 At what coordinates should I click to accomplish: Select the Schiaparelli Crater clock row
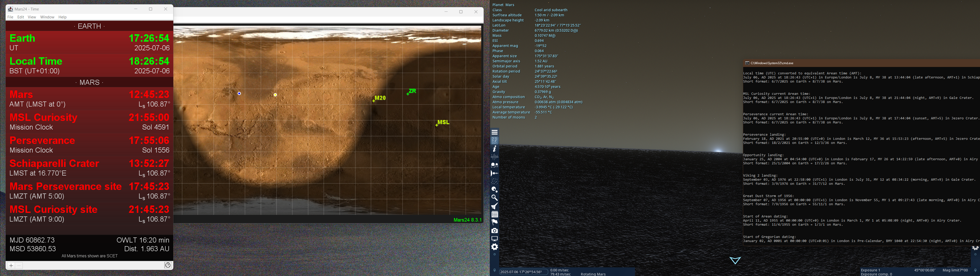[89, 168]
